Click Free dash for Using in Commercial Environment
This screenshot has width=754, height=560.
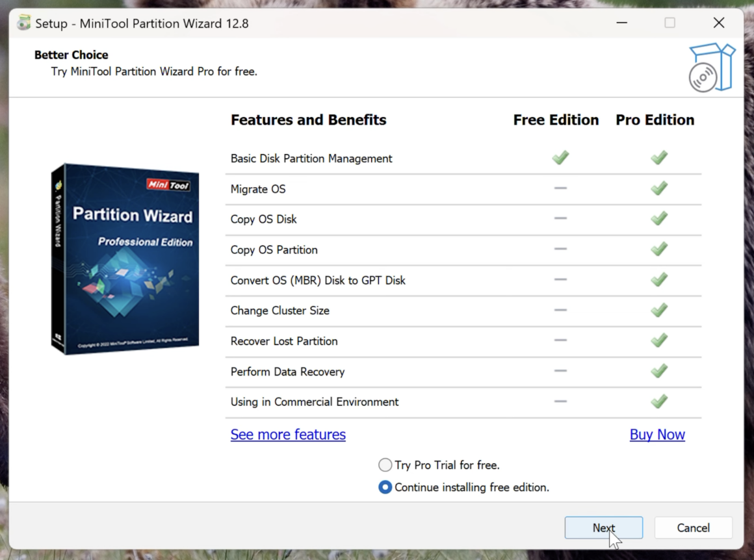click(561, 401)
